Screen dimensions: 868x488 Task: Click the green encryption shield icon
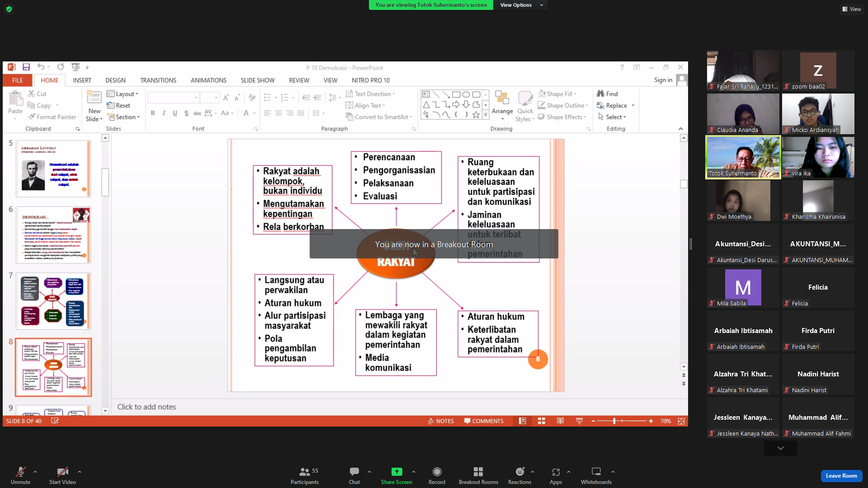point(9,9)
